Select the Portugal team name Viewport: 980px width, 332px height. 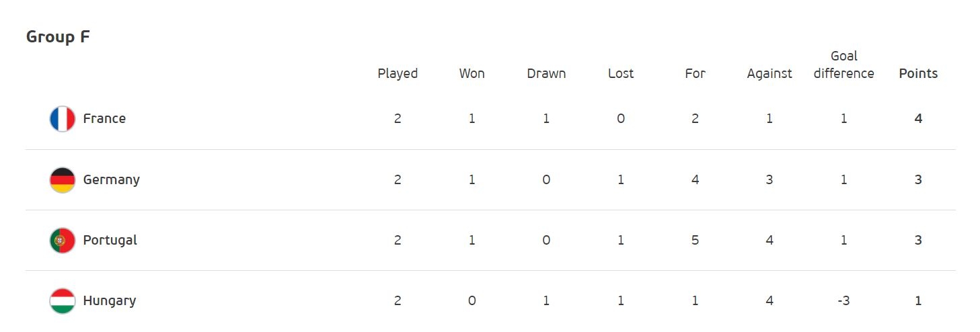pyautogui.click(x=110, y=240)
